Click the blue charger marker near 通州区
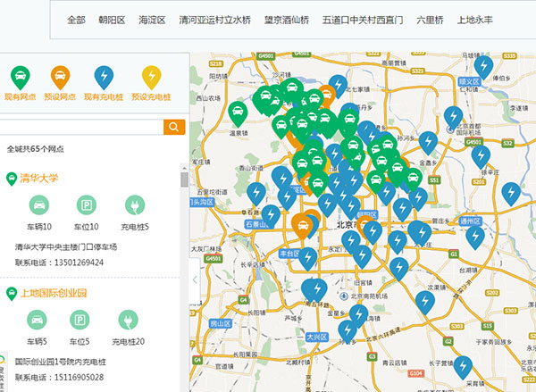The image size is (536, 392). 475,237
